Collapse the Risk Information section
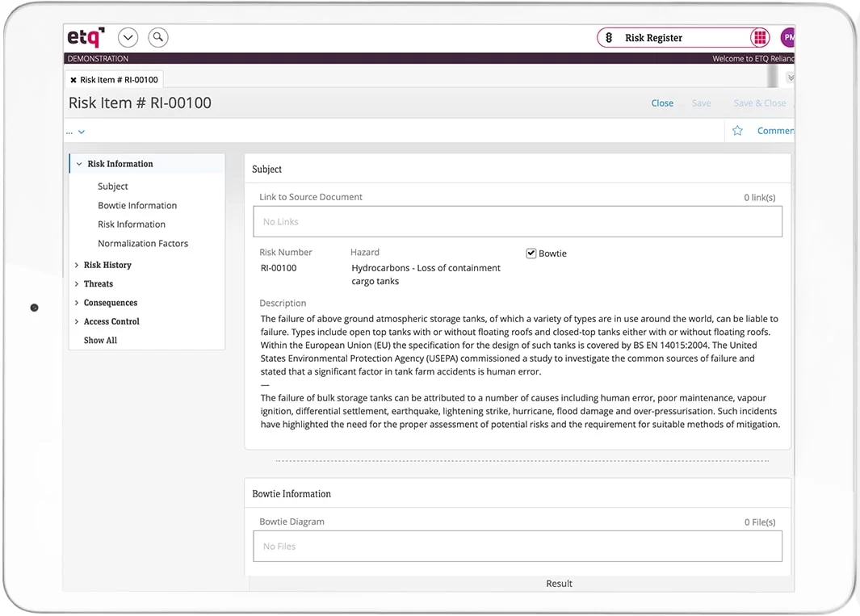This screenshot has width=860, height=616. [x=78, y=163]
